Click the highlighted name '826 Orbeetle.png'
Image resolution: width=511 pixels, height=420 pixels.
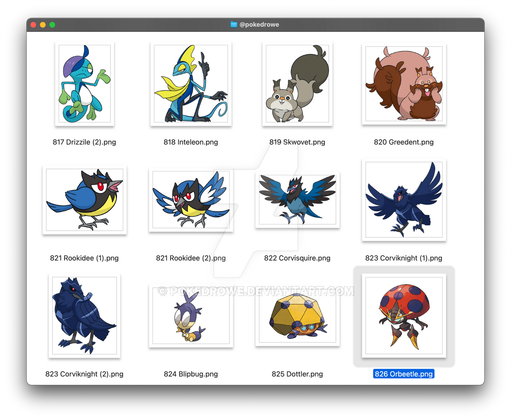click(x=404, y=374)
